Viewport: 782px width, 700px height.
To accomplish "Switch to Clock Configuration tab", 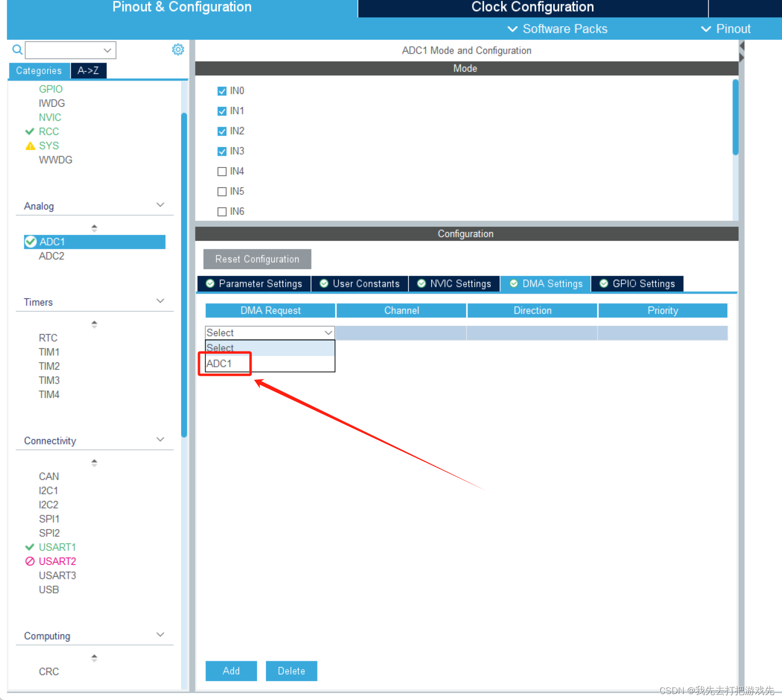I will [533, 7].
